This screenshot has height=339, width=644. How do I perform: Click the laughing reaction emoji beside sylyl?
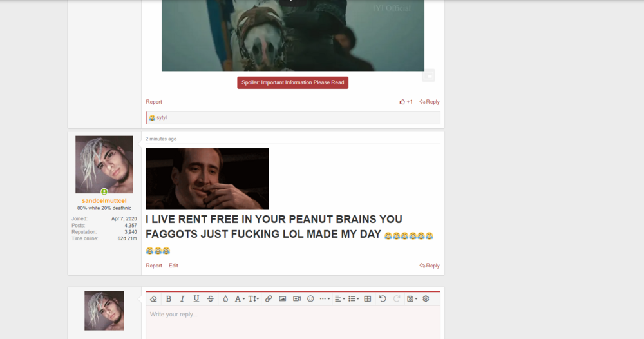(x=152, y=118)
